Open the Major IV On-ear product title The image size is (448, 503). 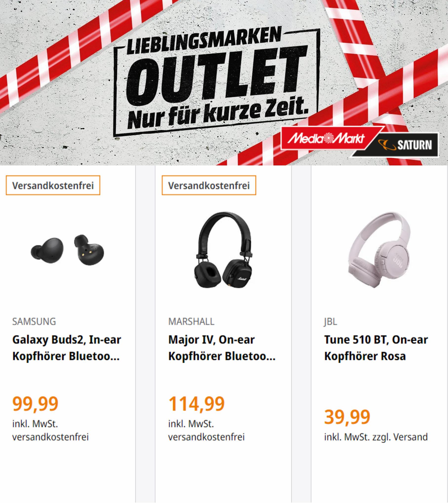222,348
